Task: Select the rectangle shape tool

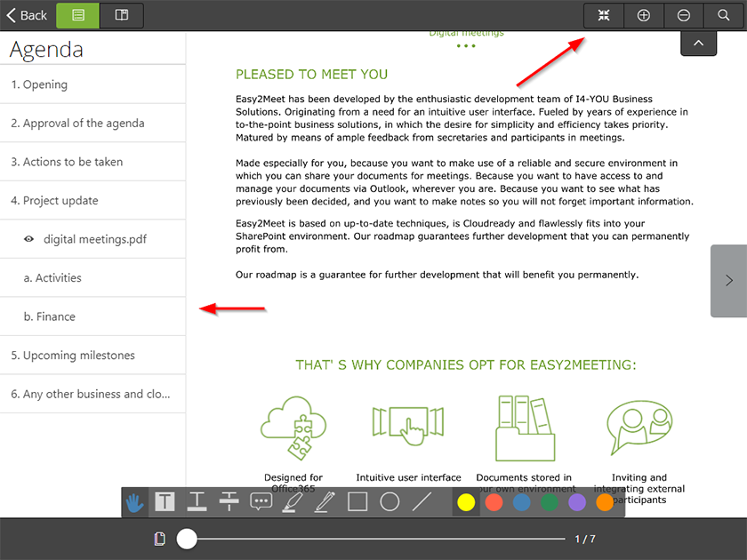Action: coord(357,502)
